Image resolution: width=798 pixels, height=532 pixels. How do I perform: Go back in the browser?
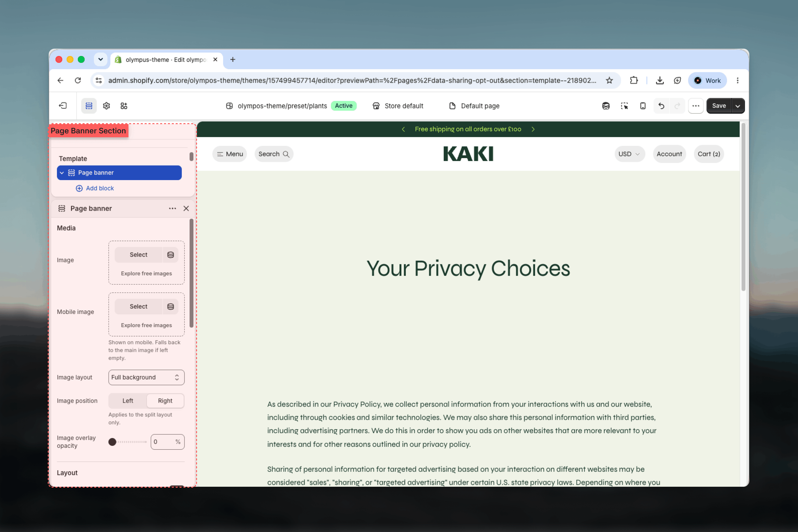[60, 80]
